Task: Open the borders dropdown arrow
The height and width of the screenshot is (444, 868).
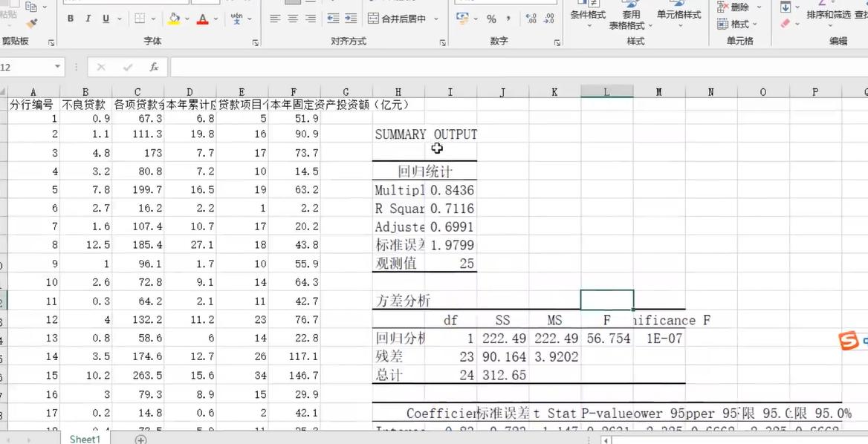Action: (154, 19)
